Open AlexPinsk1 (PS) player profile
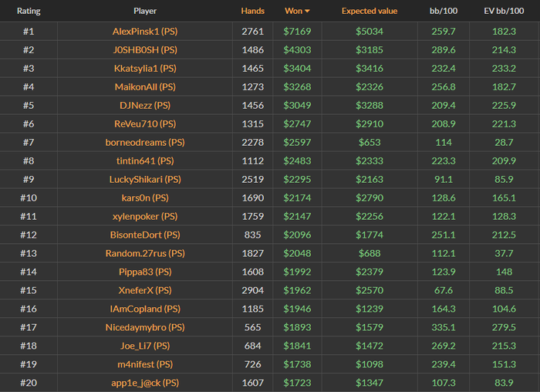This screenshot has height=392, width=540. 145,32
